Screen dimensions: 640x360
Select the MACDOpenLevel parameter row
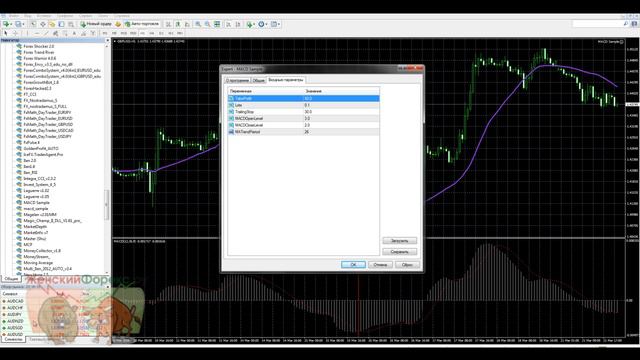pyautogui.click(x=303, y=118)
